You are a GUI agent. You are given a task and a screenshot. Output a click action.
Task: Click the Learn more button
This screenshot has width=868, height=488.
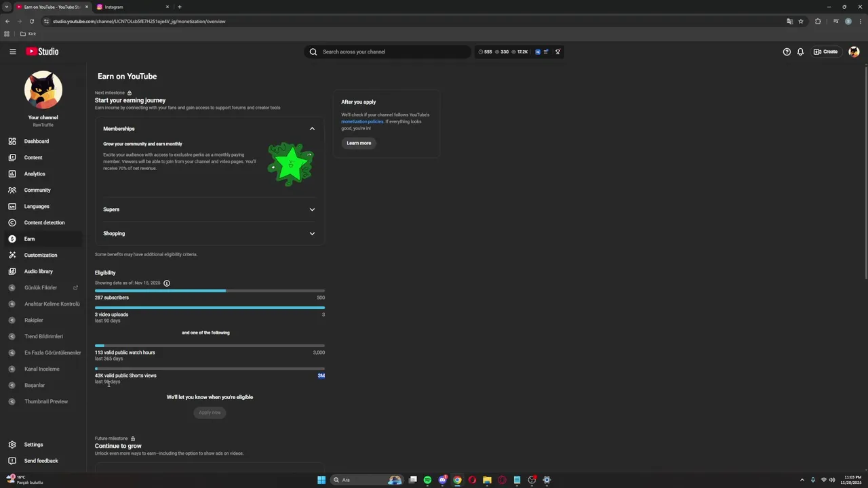[x=359, y=143]
